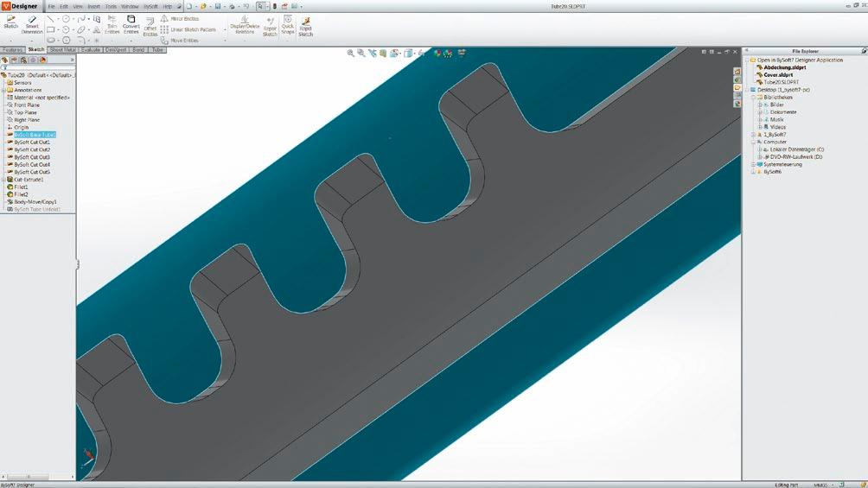Click the Convert Entities icon

point(131,25)
